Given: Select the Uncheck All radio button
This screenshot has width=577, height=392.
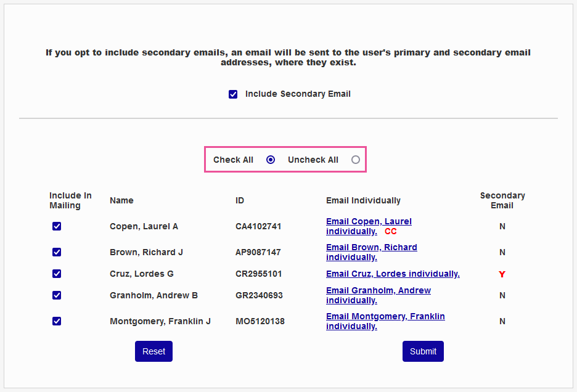Looking at the screenshot, I should (356, 160).
